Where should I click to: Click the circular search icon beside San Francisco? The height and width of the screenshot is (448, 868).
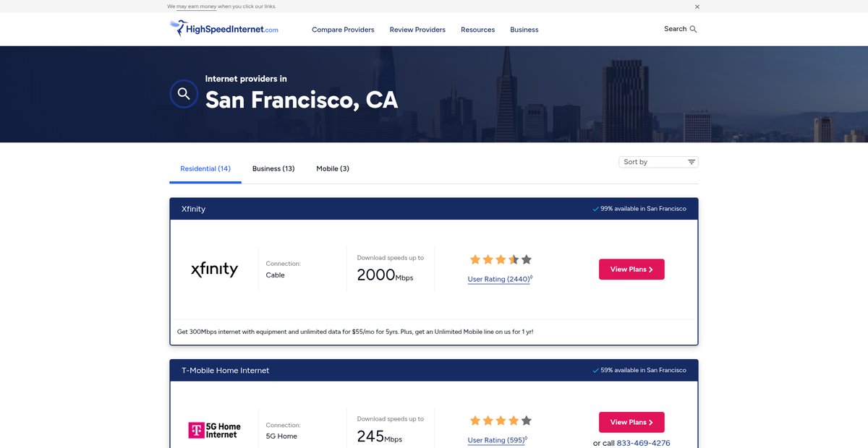pos(184,94)
